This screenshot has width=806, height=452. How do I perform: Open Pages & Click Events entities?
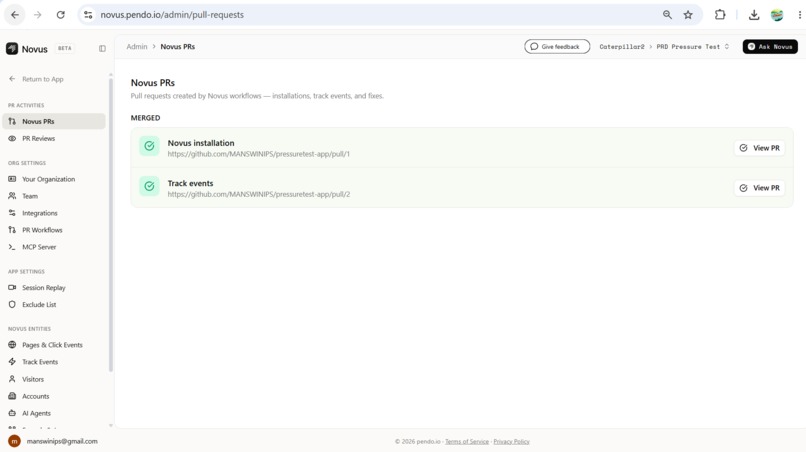[x=54, y=345]
